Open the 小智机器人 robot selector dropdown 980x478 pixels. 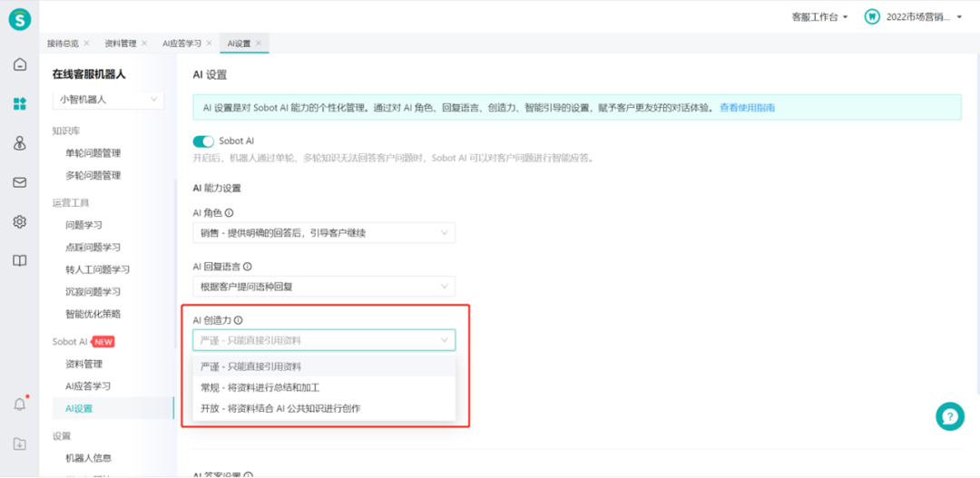pyautogui.click(x=108, y=99)
